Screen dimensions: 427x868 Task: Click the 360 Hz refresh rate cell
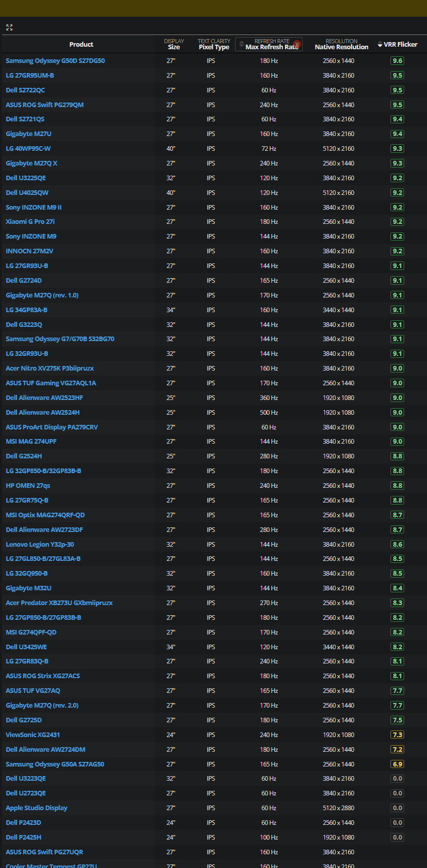pos(269,397)
